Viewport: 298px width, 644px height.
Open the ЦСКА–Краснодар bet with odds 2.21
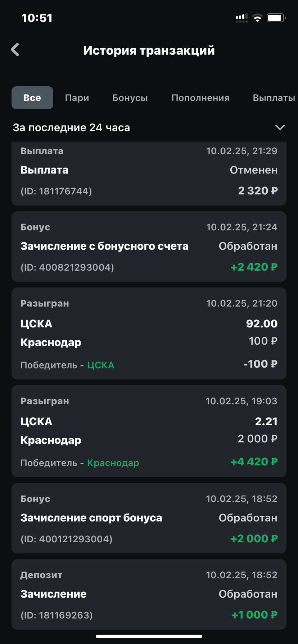coord(149,431)
